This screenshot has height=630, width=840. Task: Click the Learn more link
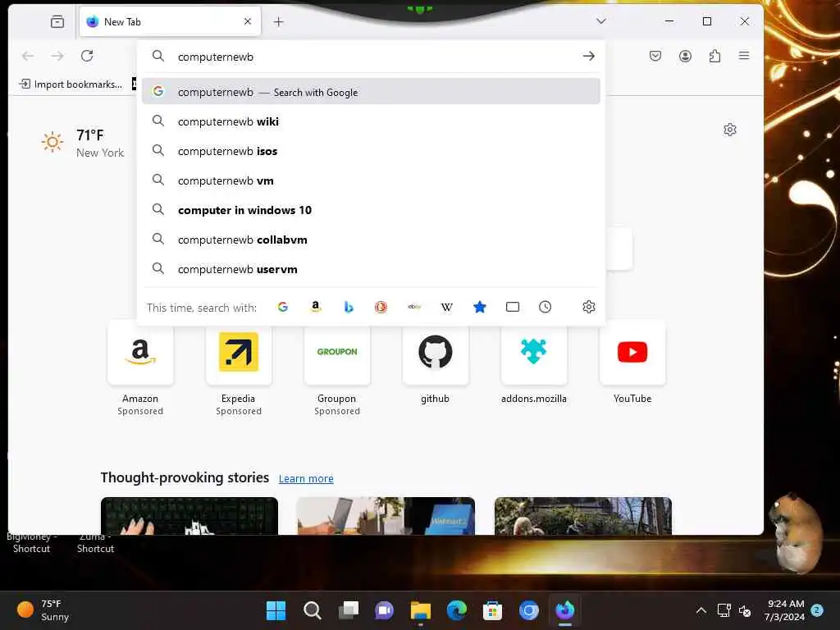tap(306, 478)
